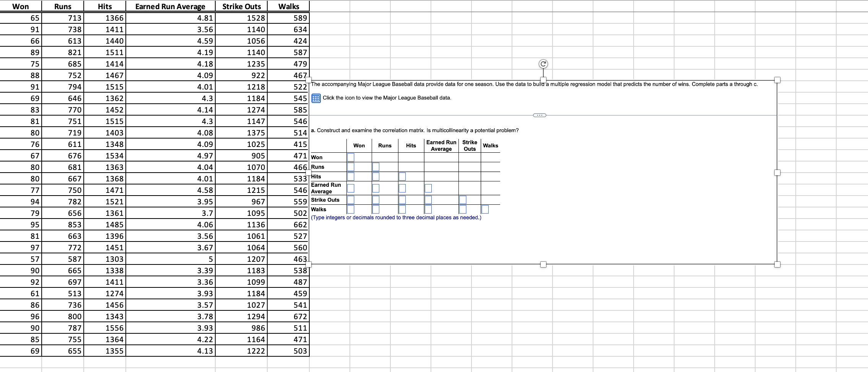Click the Earned Run Average diagonal input box

pos(427,188)
